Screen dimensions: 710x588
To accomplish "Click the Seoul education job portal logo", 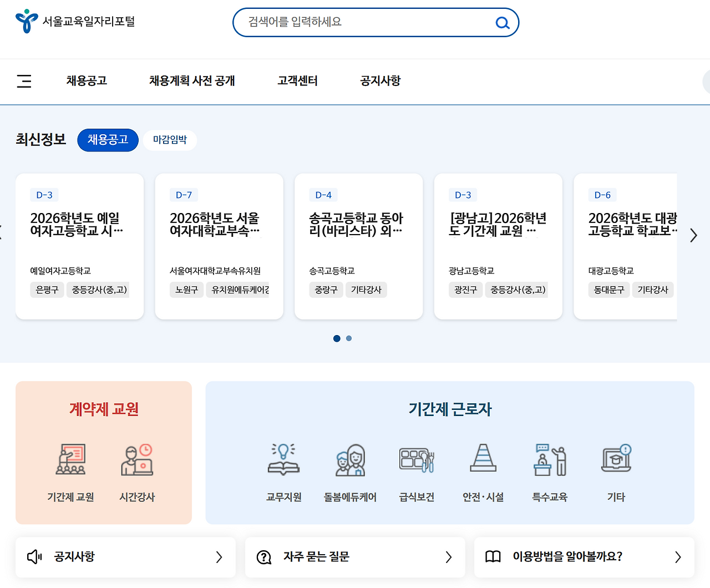I will coord(75,22).
